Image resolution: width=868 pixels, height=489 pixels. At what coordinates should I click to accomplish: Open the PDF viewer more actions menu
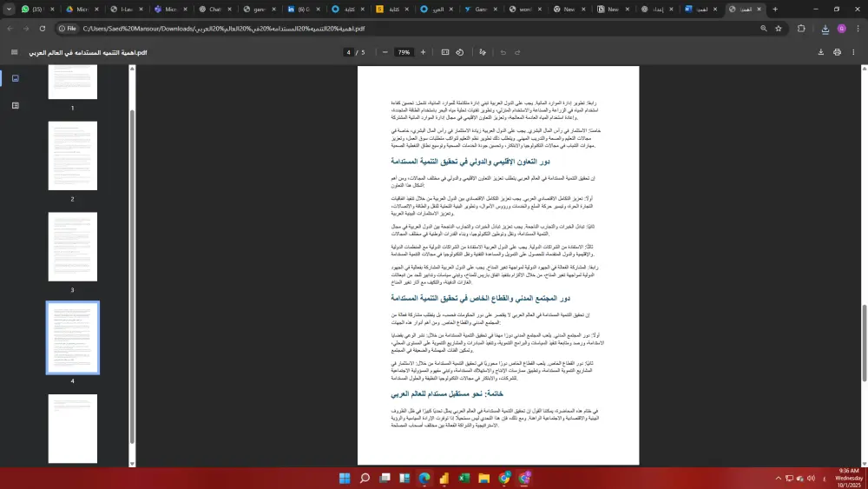853,52
